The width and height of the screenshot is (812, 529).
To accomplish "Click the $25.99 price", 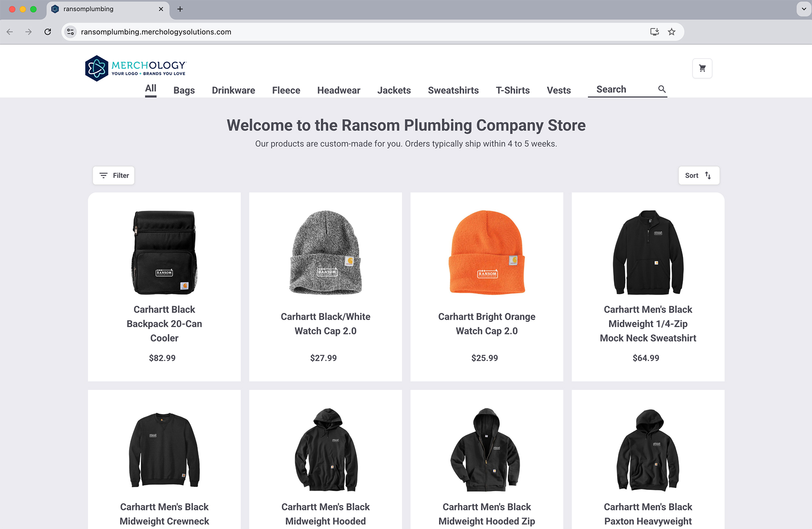I will [x=485, y=358].
